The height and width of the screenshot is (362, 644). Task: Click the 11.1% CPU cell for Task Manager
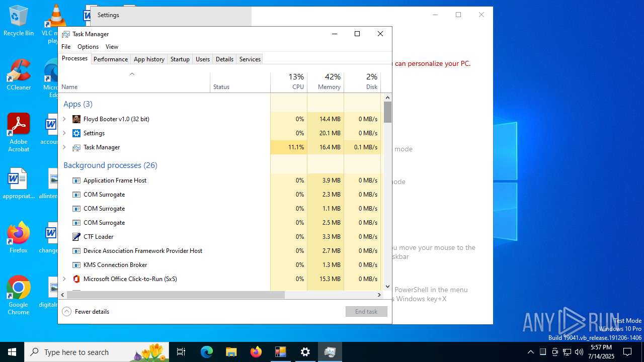point(289,147)
